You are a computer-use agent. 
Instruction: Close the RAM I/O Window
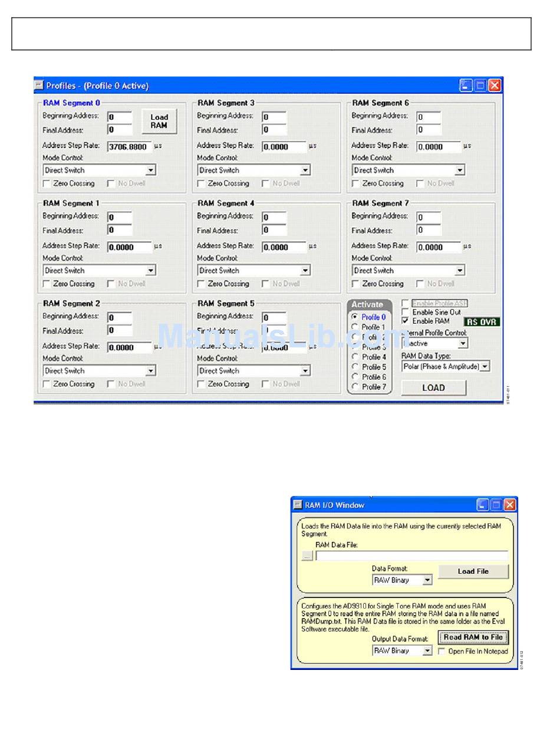pos(510,505)
